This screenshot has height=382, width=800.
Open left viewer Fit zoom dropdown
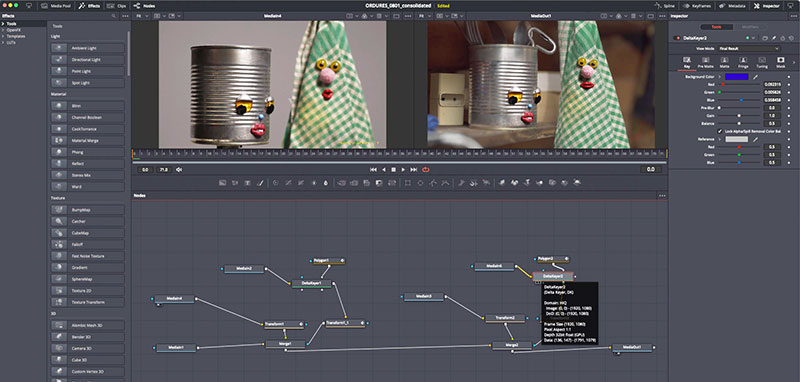point(142,16)
